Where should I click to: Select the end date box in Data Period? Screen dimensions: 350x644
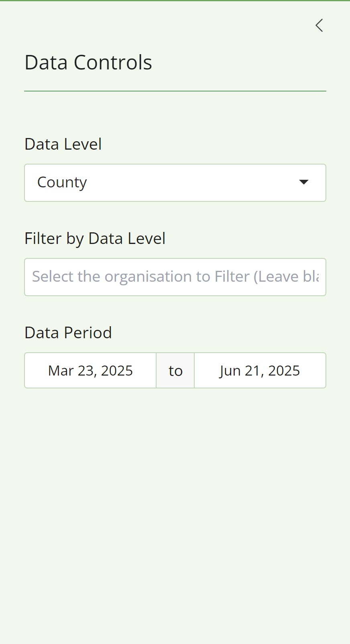coord(260,370)
